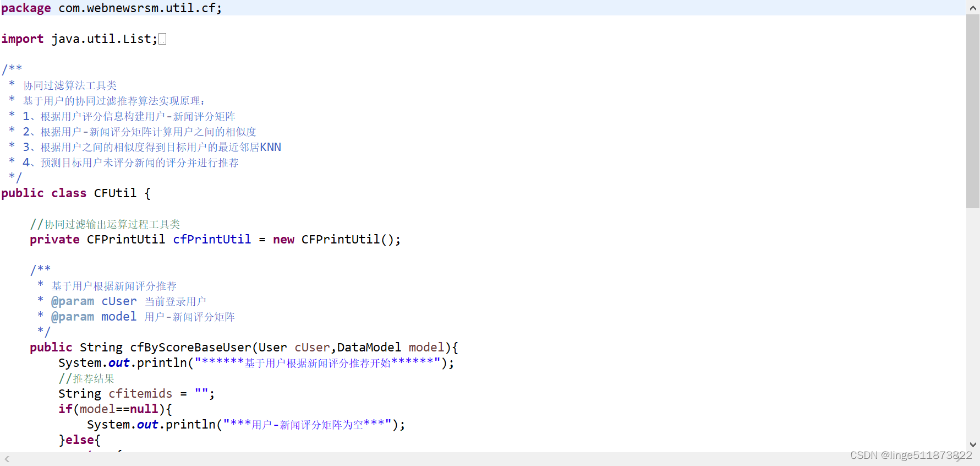The height and width of the screenshot is (466, 980).
Task: Expand the folded import block marker
Action: [162, 39]
